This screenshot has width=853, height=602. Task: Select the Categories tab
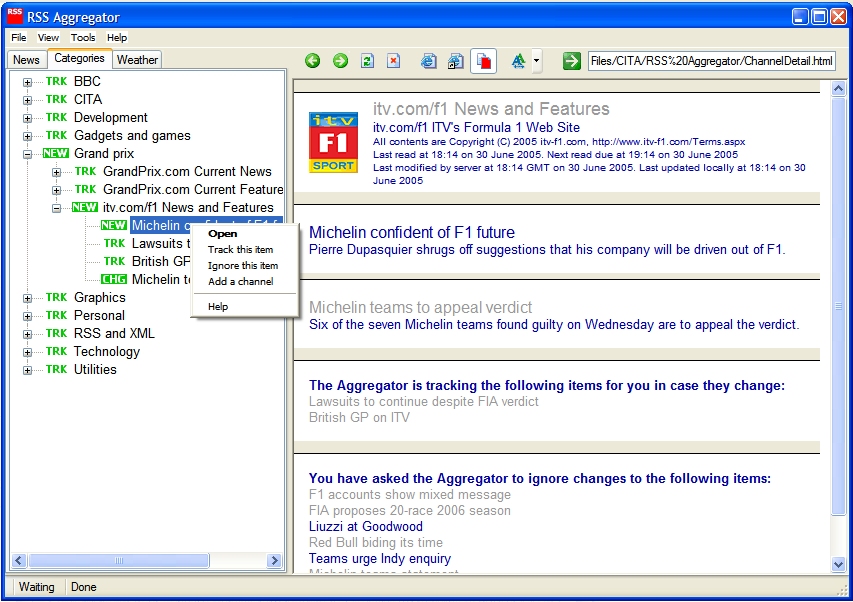(79, 58)
